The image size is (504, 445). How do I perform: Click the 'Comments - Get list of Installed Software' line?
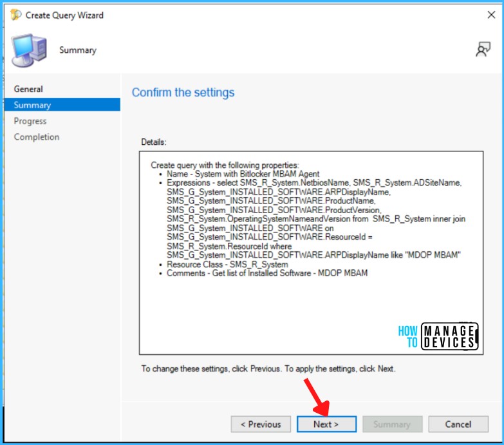pos(267,273)
